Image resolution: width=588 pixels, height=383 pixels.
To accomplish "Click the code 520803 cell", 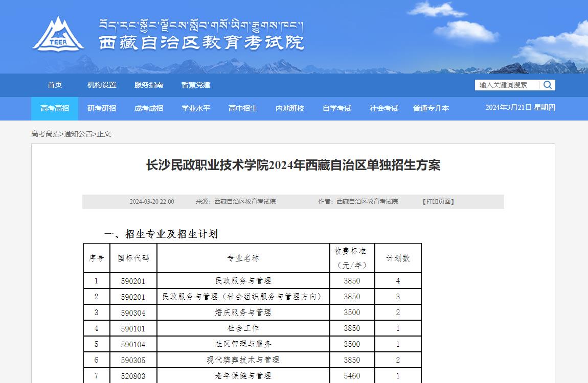I will click(133, 376).
